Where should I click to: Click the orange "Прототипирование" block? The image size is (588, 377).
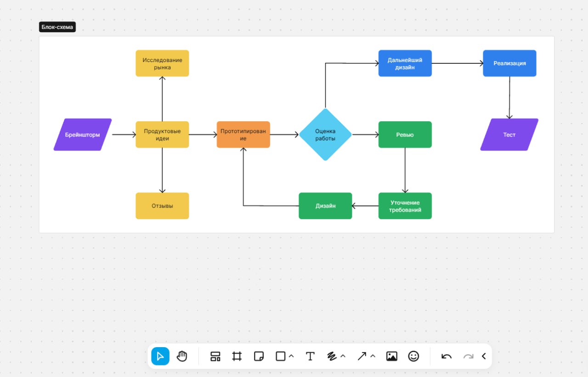tap(243, 135)
